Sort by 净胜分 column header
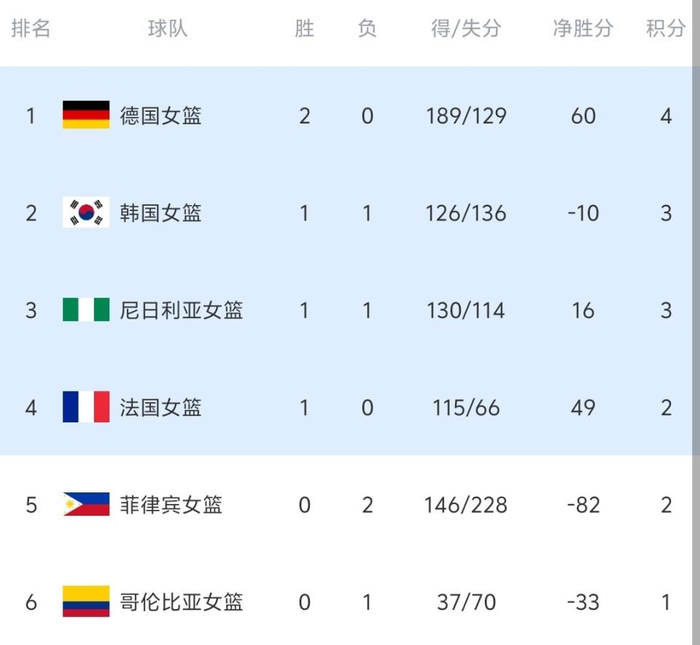700x645 pixels. [x=583, y=29]
